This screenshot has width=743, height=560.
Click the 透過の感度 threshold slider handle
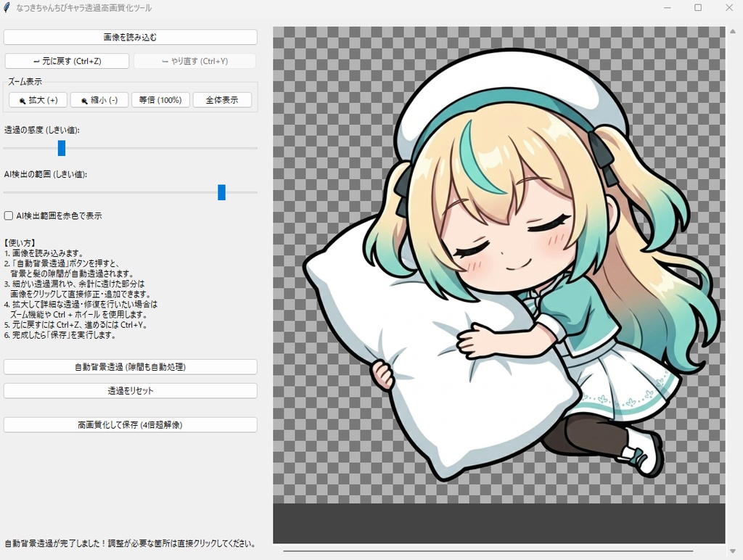coord(62,148)
